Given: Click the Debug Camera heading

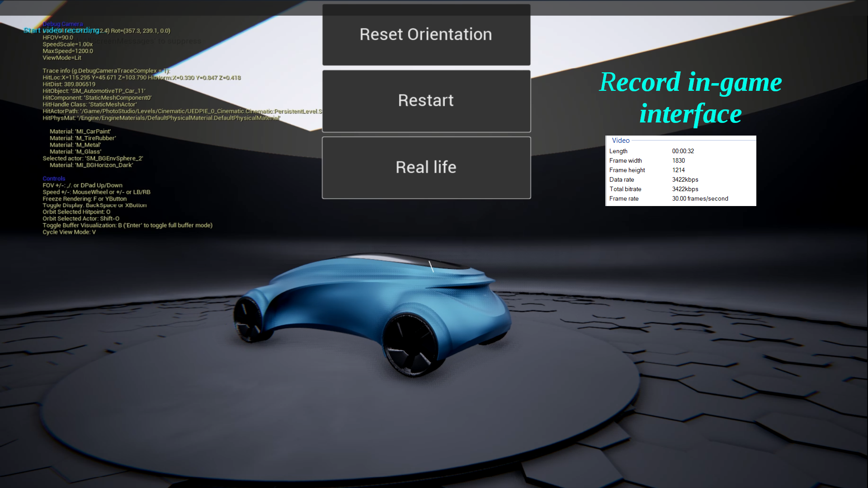Looking at the screenshot, I should click(x=63, y=24).
